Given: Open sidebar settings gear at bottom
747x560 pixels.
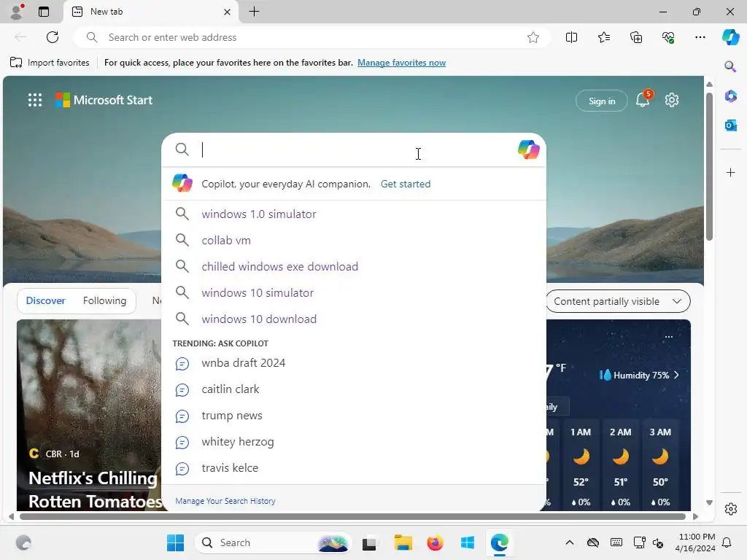Looking at the screenshot, I should coord(730,509).
